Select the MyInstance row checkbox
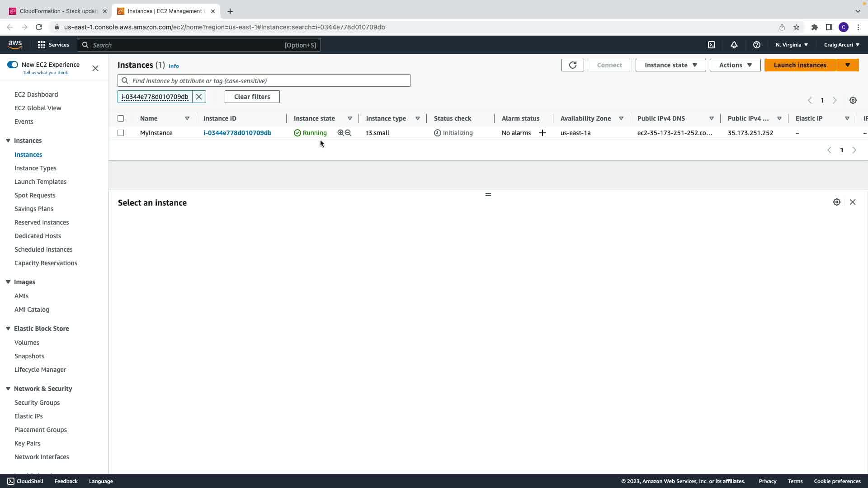The image size is (868, 488). (121, 133)
